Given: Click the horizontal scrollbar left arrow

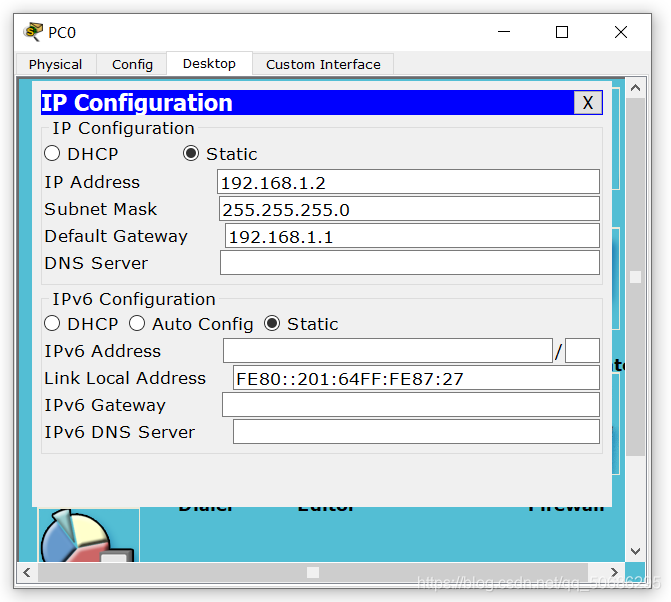Looking at the screenshot, I should (x=27, y=572).
